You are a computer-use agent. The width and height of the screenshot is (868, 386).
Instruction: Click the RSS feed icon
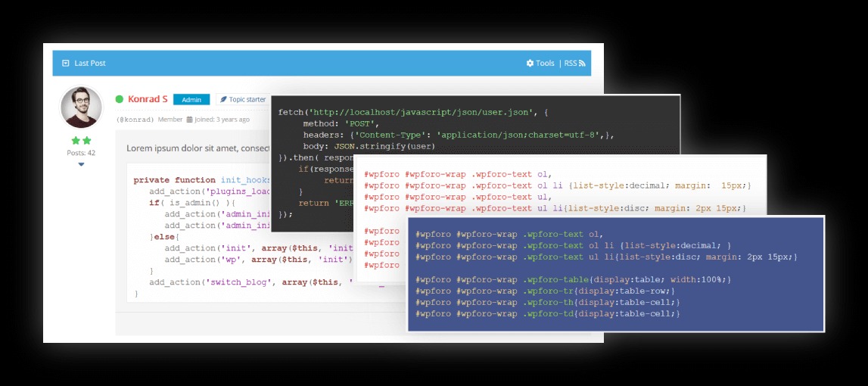pyautogui.click(x=582, y=64)
